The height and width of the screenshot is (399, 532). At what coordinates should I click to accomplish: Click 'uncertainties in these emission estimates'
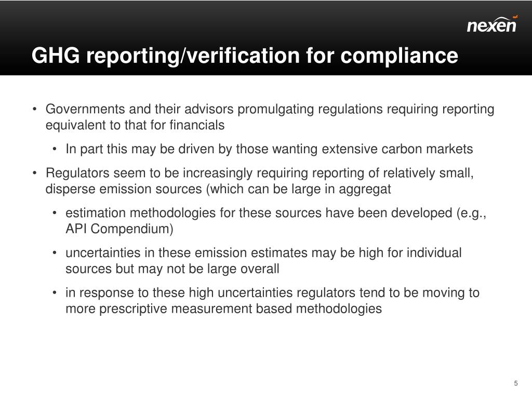click(187, 253)
